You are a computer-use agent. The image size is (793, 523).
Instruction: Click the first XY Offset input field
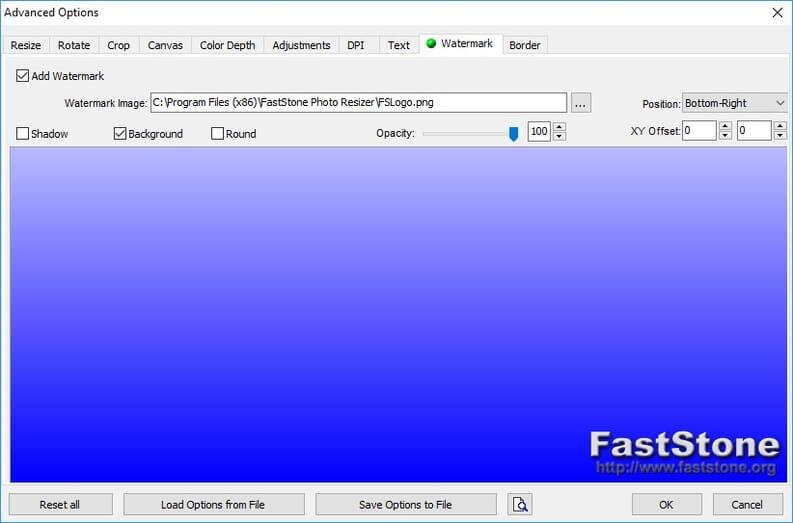click(x=699, y=130)
